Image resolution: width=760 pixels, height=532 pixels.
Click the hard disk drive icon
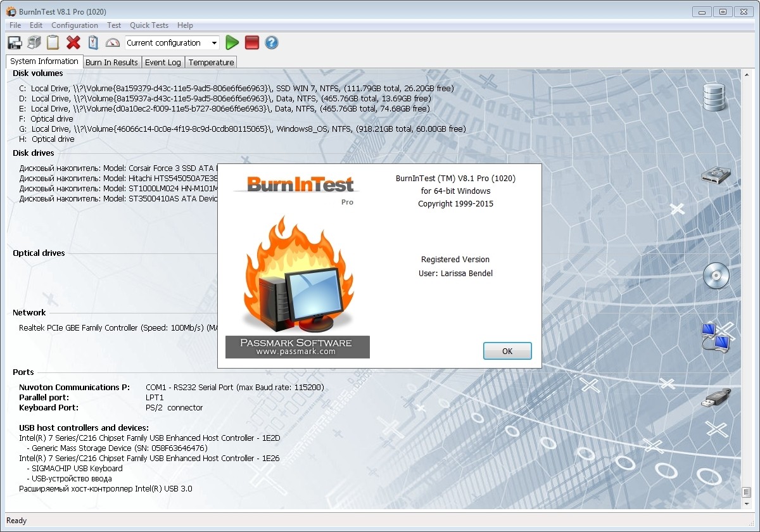(716, 175)
